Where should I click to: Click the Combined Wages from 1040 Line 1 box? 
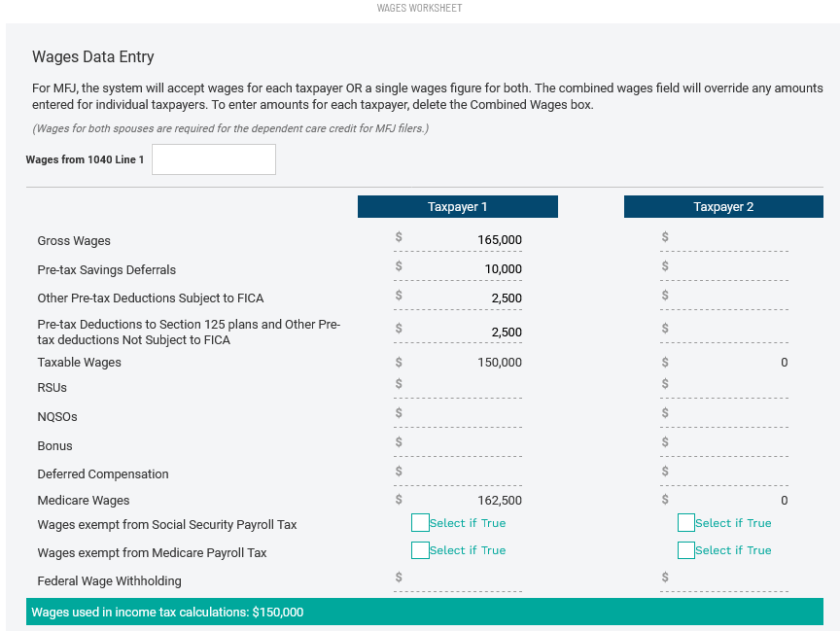pyautogui.click(x=213, y=158)
